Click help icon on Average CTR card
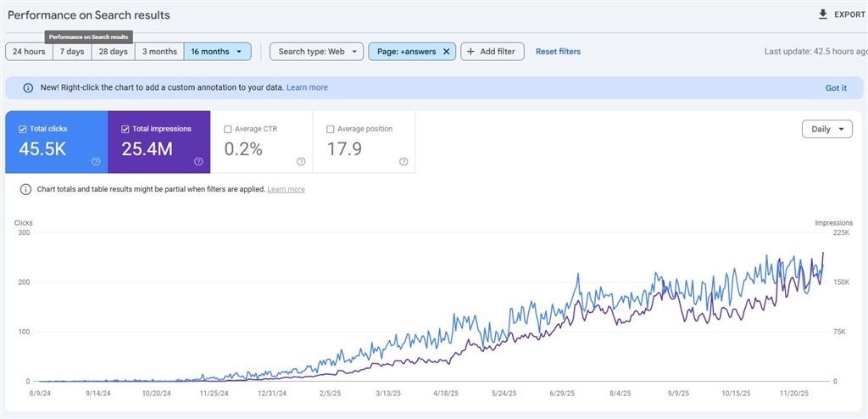 [x=301, y=161]
